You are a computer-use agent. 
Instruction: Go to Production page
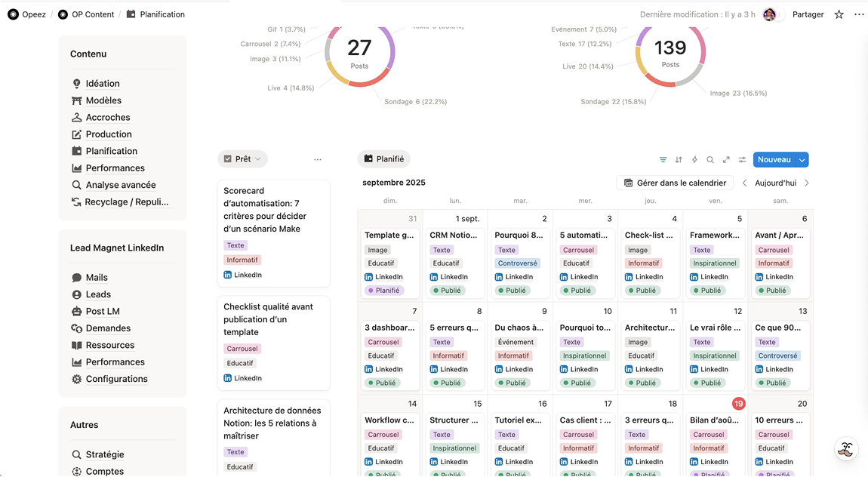click(109, 134)
